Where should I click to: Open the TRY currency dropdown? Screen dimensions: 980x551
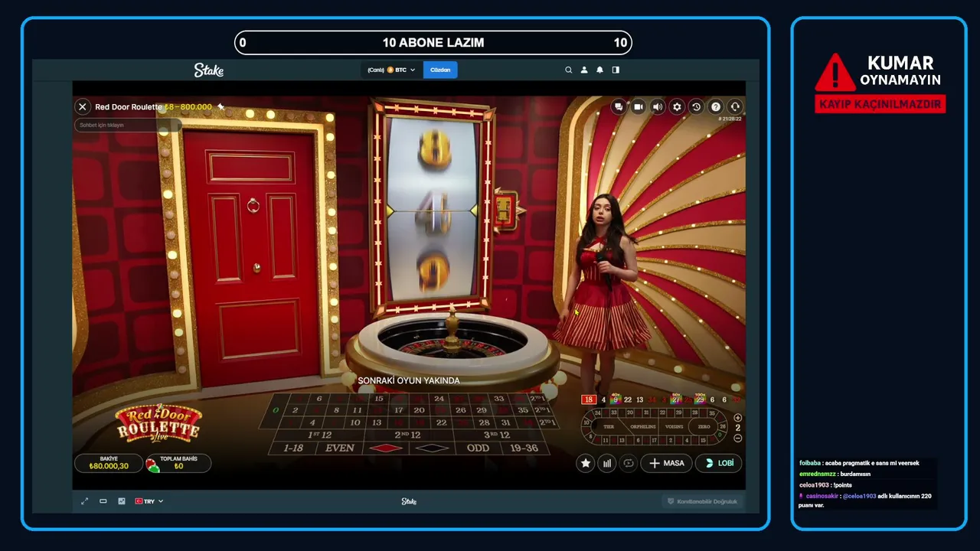tap(149, 501)
